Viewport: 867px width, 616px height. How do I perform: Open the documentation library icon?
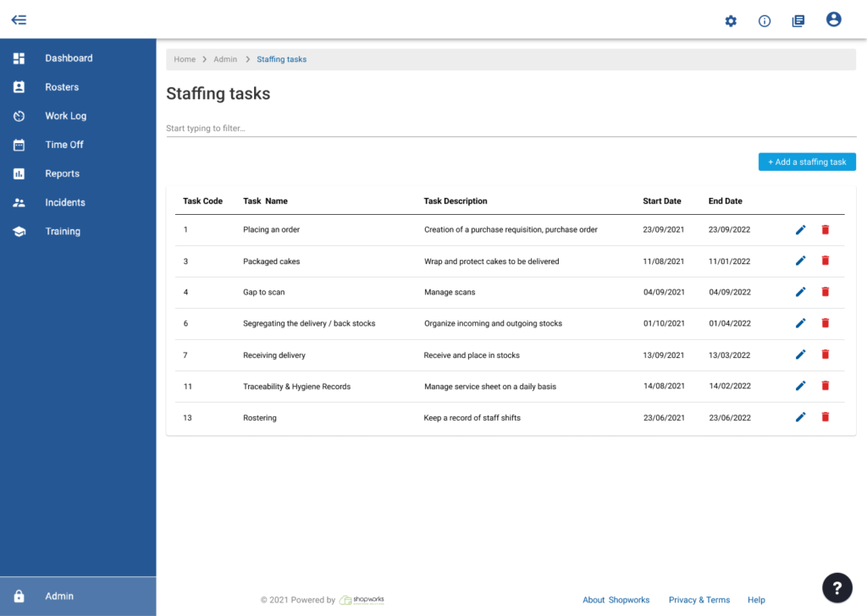coord(798,20)
